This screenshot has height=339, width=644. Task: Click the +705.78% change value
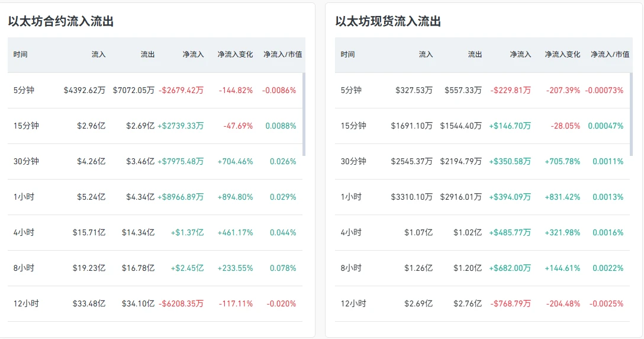pyautogui.click(x=563, y=161)
